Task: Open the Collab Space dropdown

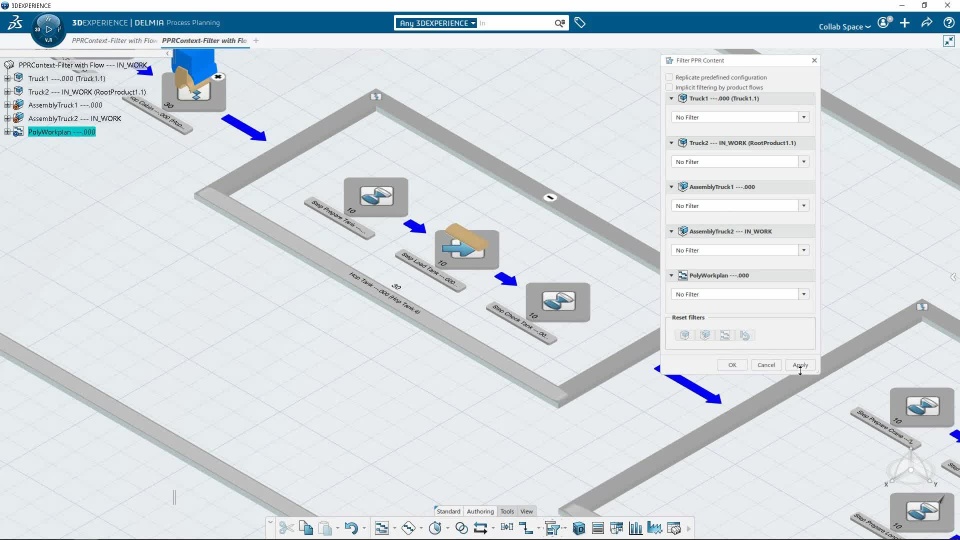Action: pos(845,26)
